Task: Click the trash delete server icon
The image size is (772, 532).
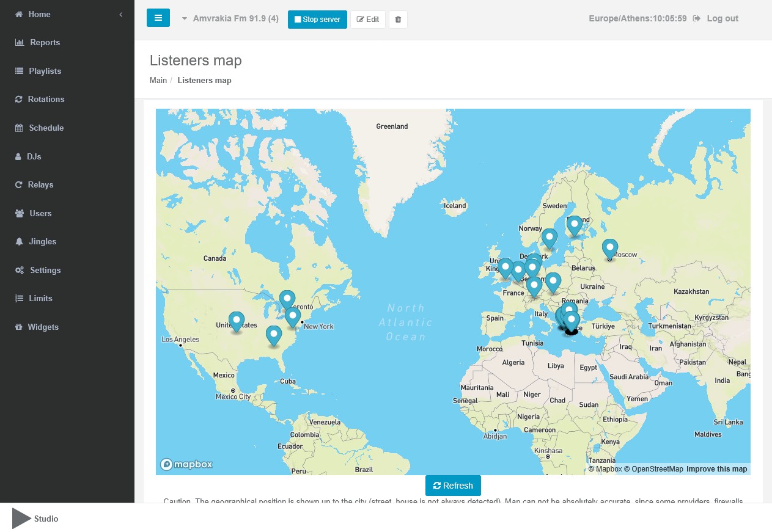Action: (398, 20)
